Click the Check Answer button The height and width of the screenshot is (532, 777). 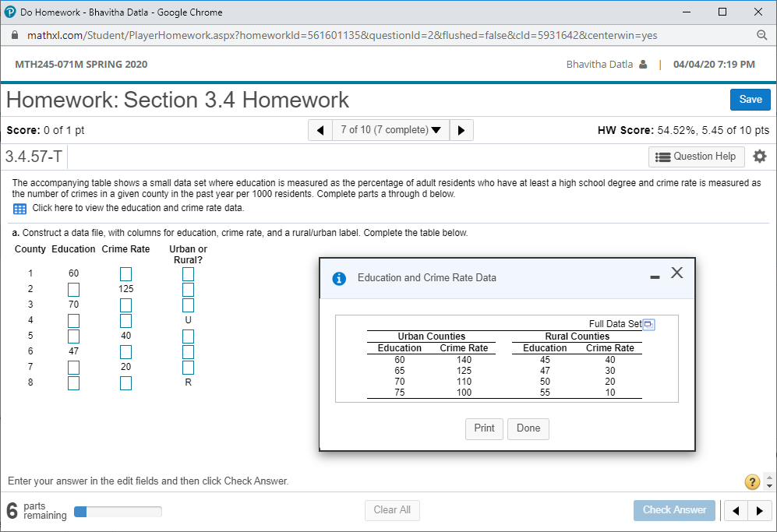tap(674, 510)
